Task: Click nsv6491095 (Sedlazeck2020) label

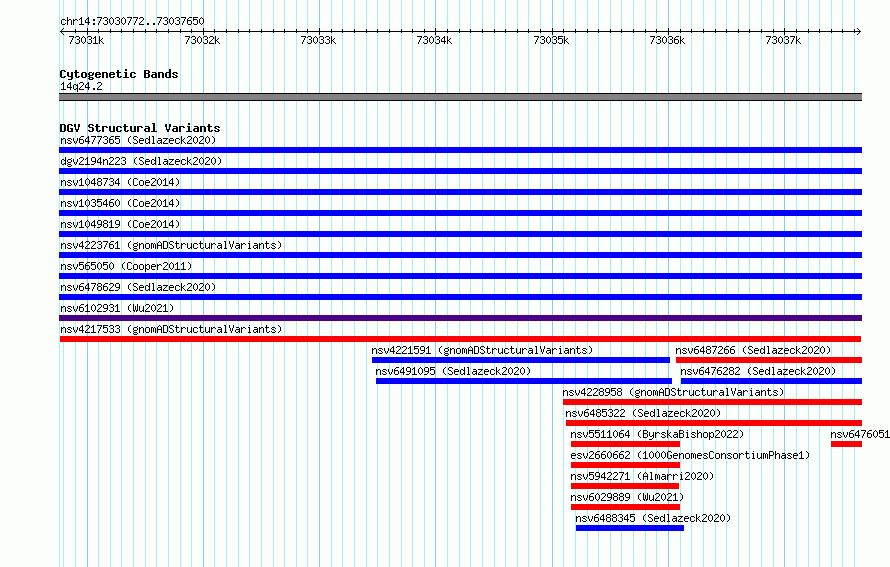Action: click(453, 371)
